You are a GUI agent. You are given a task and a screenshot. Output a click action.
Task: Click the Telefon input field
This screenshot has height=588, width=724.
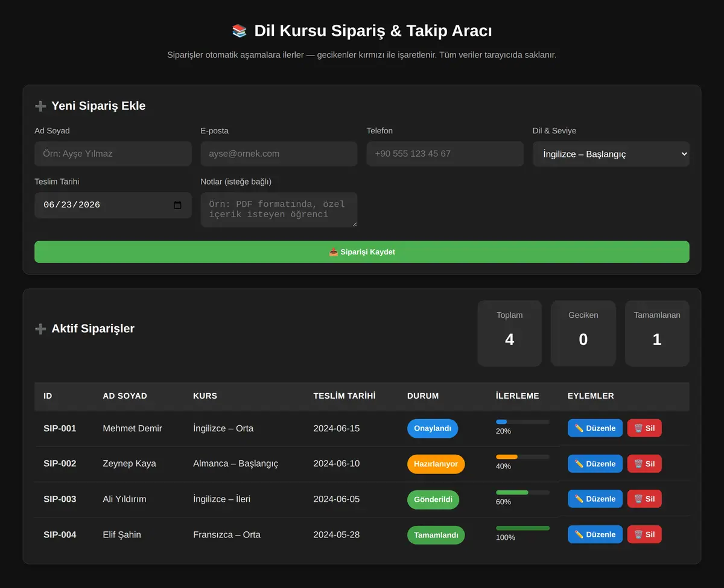coord(445,154)
